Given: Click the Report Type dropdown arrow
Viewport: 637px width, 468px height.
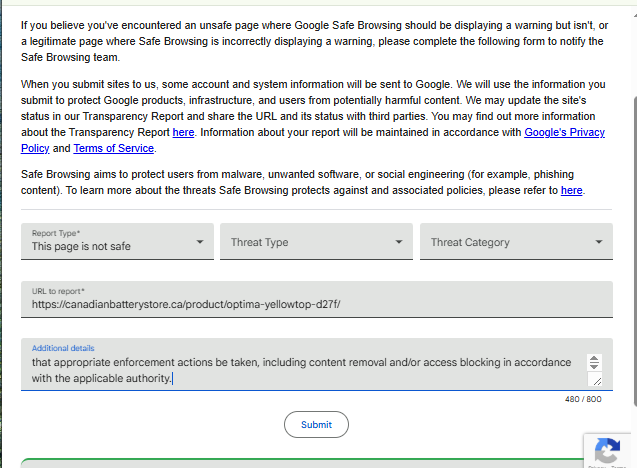Looking at the screenshot, I should click(199, 242).
